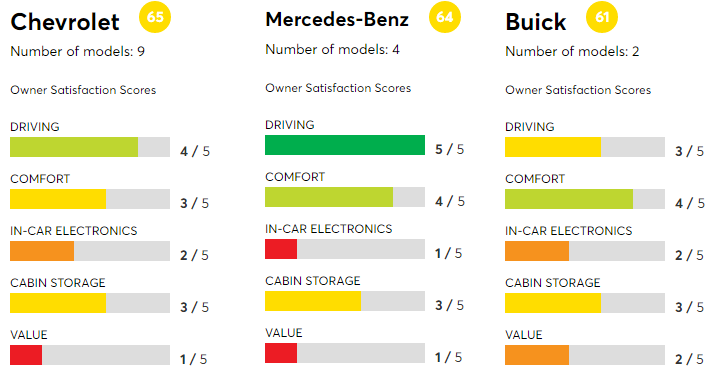
Task: Click Buick's yellow Driving score bar
Action: [x=553, y=147]
